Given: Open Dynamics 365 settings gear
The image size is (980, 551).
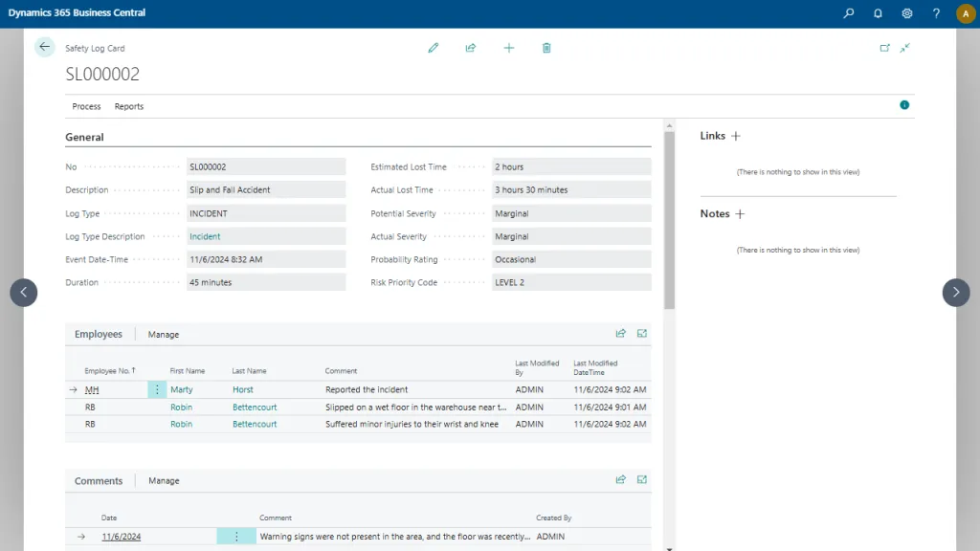Looking at the screenshot, I should coord(906,12).
